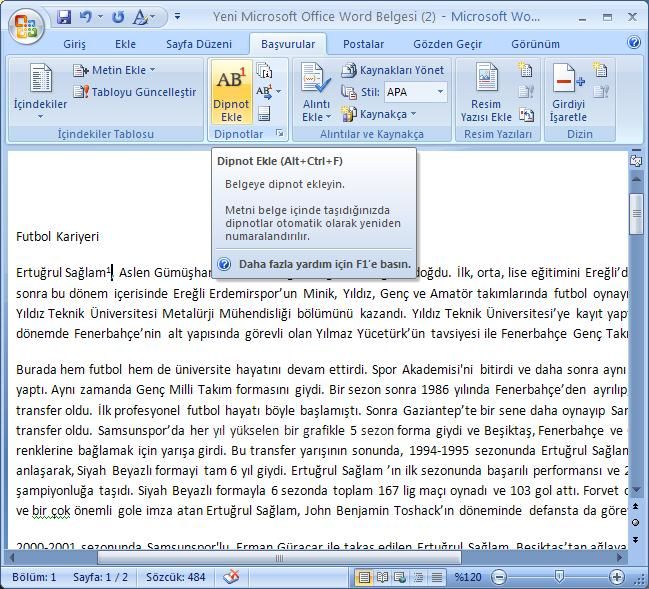Click the horizontal scroll left arrow
This screenshot has width=649, height=589.
tap(12, 558)
